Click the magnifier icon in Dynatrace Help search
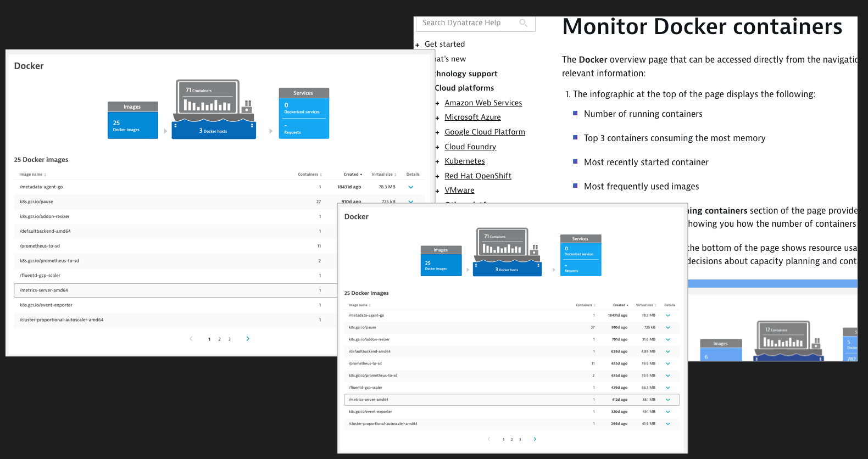The image size is (868, 459). tap(523, 23)
